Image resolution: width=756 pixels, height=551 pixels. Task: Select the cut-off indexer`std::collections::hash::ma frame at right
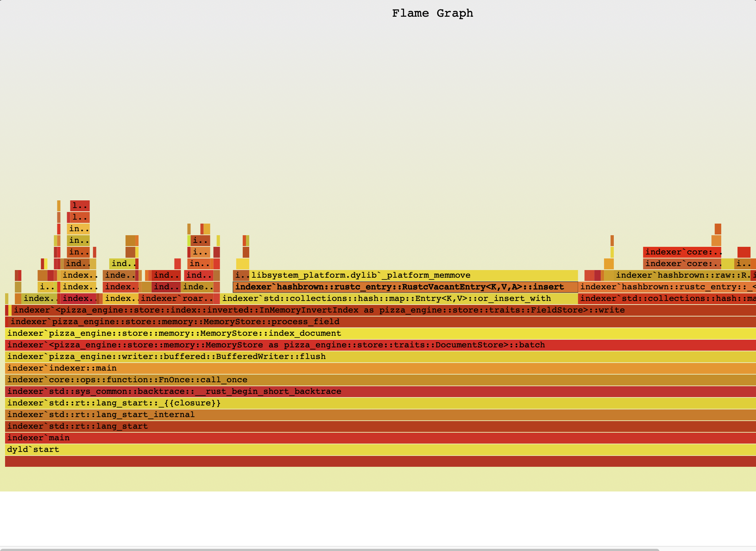667,298
